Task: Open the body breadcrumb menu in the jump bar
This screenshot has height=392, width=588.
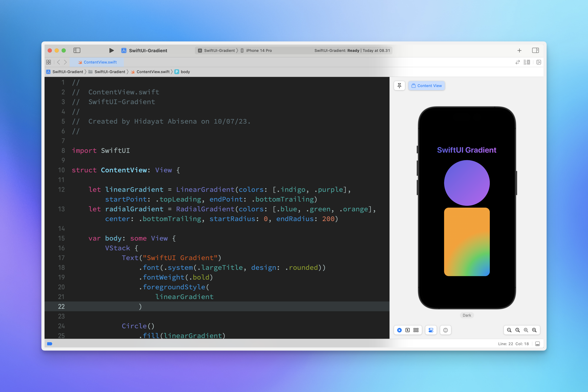Action: [185, 72]
